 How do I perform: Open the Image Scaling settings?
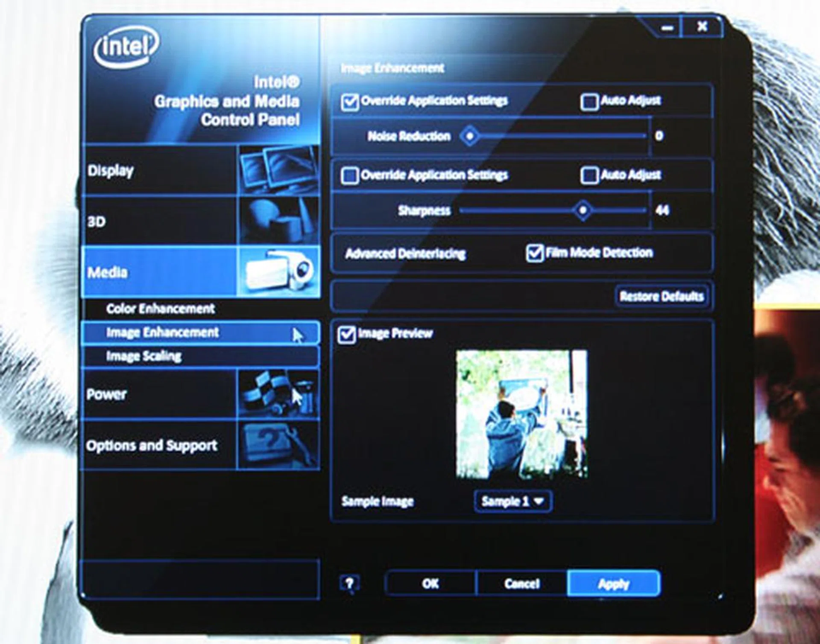tap(144, 356)
